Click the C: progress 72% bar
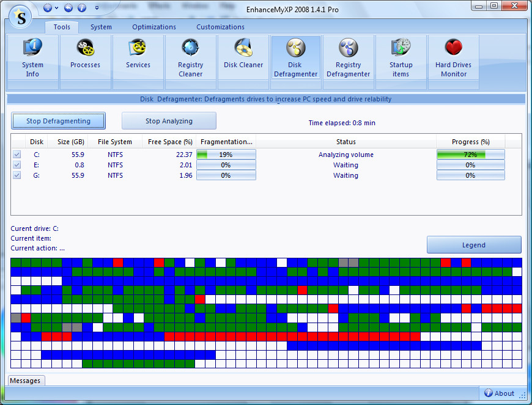The height and width of the screenshot is (405, 532). click(471, 155)
